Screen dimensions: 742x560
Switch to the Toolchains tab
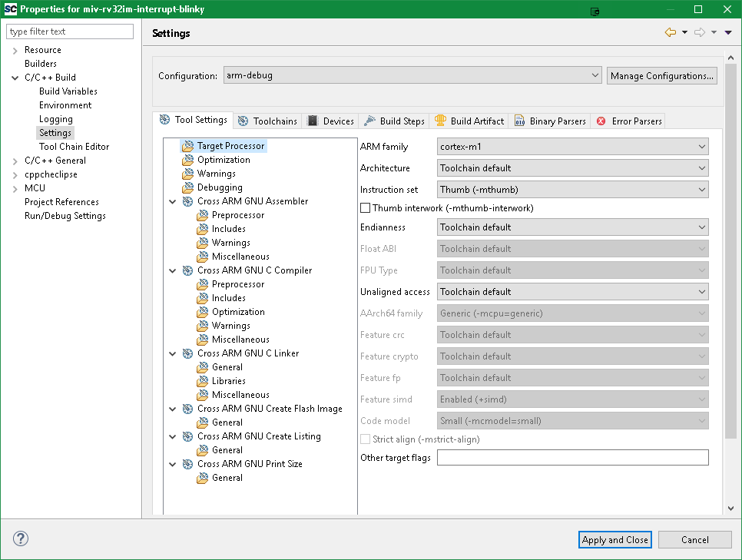click(x=267, y=121)
